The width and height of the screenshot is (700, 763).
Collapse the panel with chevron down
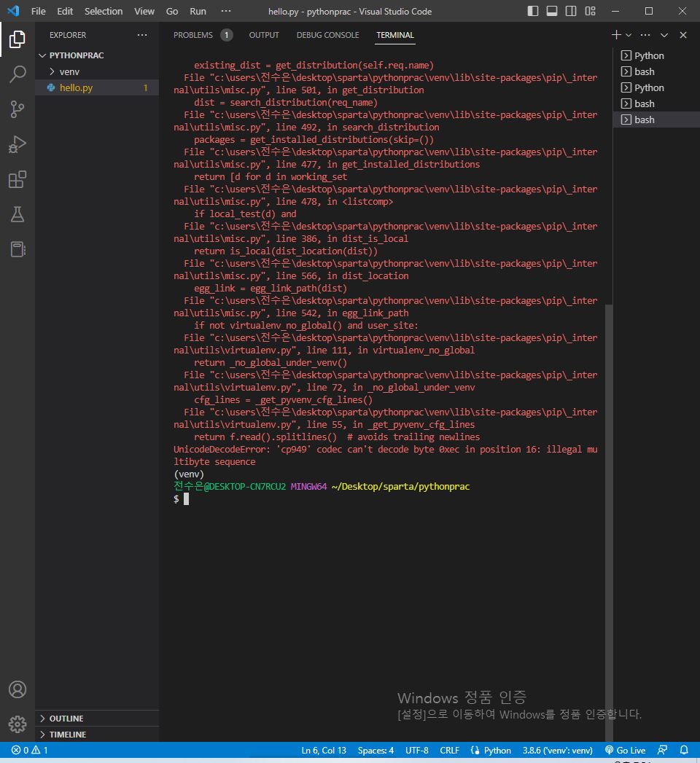tap(664, 35)
